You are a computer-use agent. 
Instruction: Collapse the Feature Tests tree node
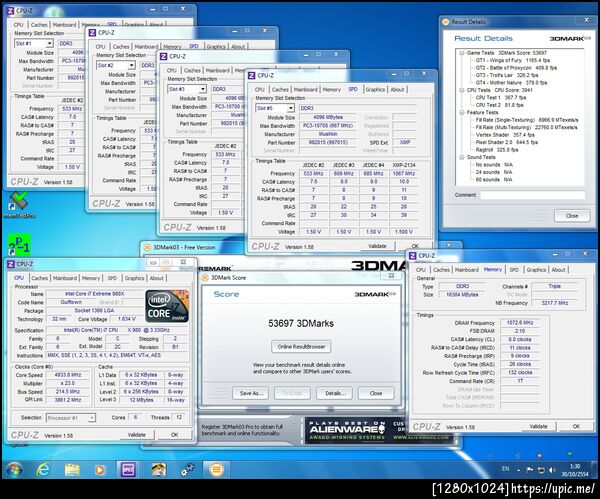tap(461, 113)
